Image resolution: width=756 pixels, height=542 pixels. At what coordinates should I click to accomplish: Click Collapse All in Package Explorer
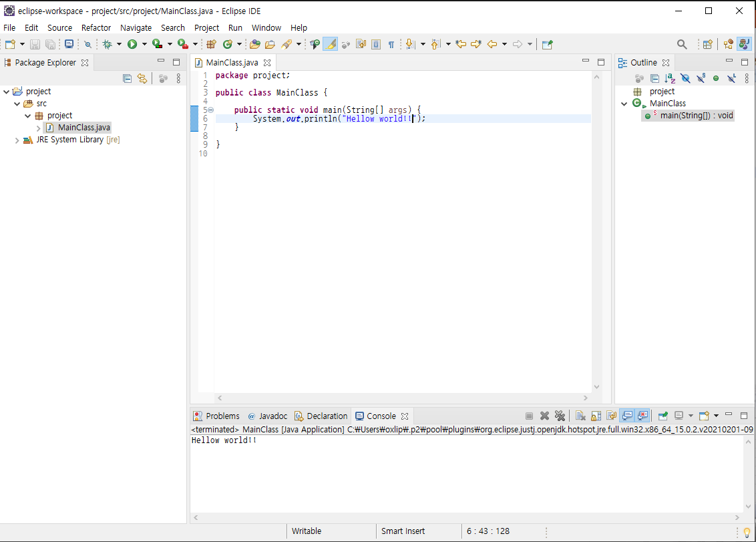128,78
